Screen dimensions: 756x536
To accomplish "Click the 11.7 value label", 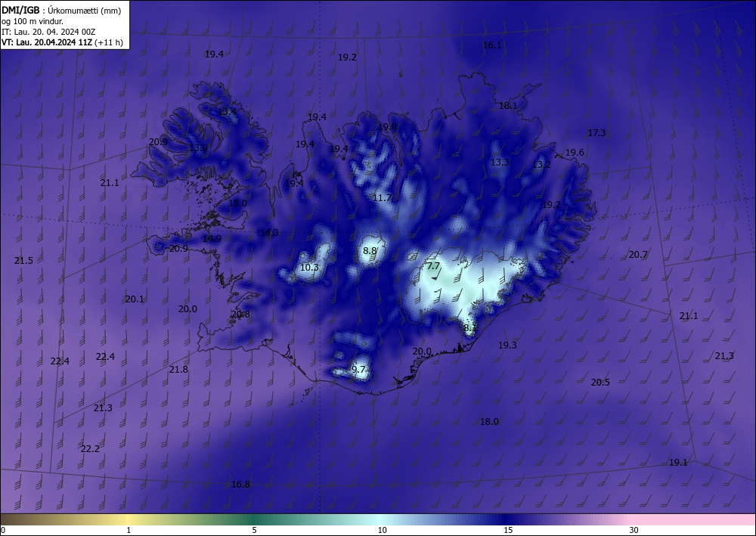I will coord(382,197).
